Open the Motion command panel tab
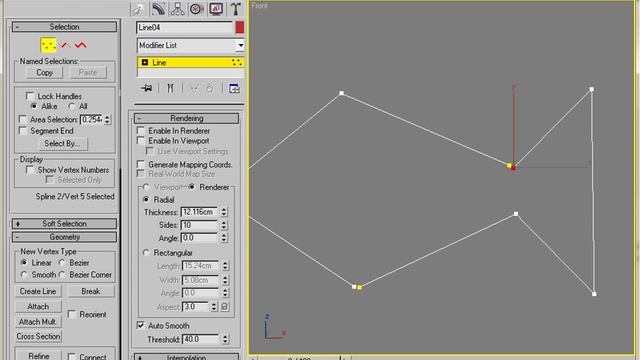 196,9
